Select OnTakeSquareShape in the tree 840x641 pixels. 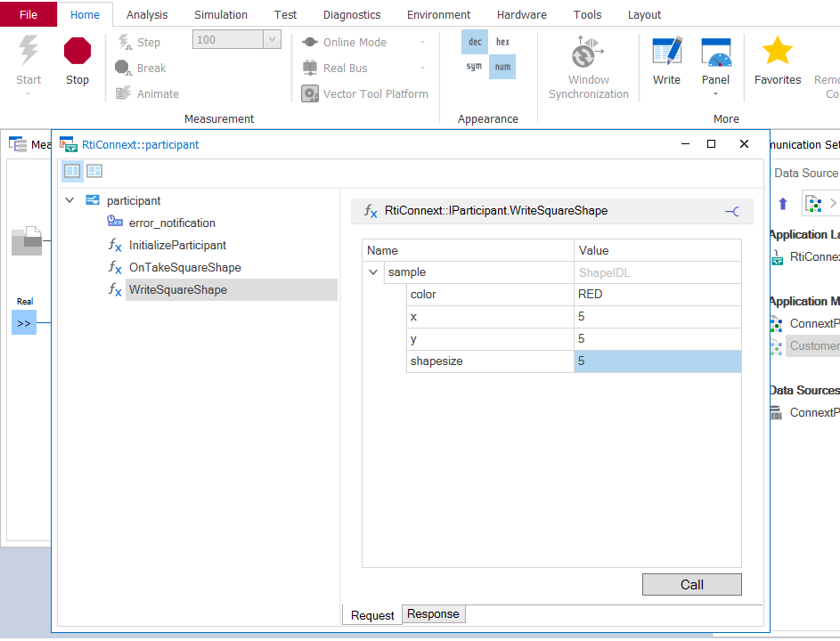click(x=184, y=267)
